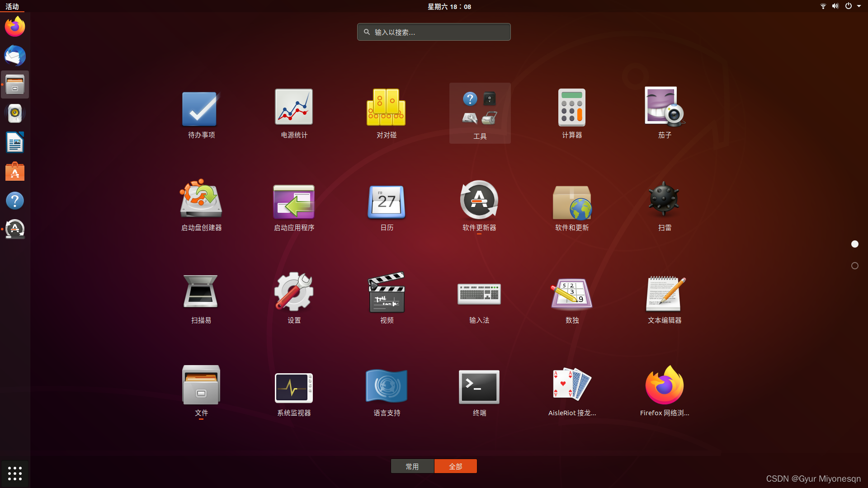Open Software Updater from the dock
The width and height of the screenshot is (868, 488).
pos(15,230)
